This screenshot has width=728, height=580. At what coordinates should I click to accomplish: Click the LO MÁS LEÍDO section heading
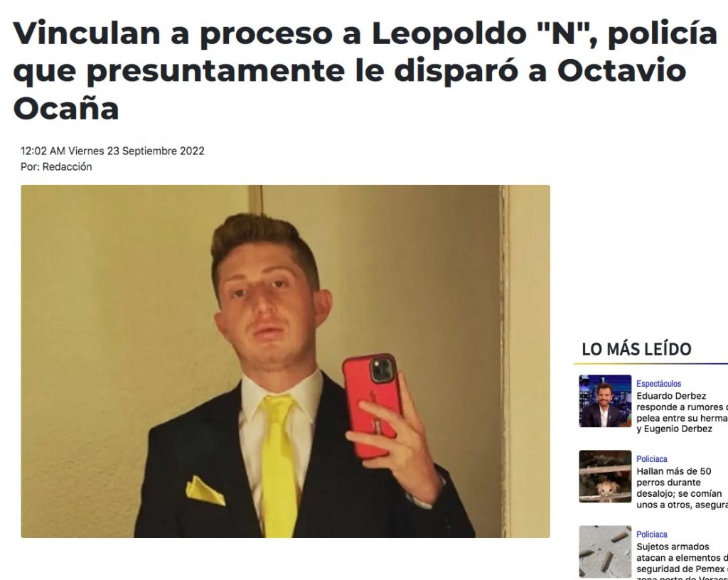point(636,349)
